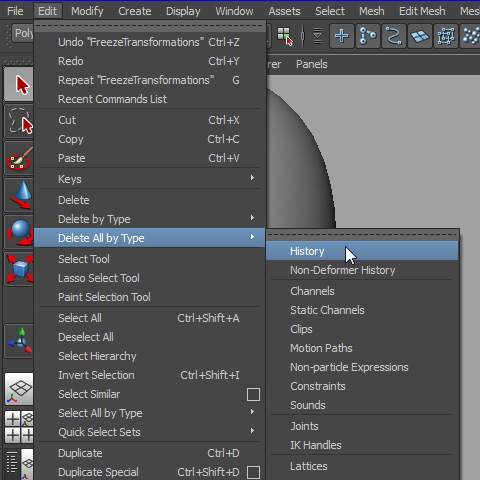The height and width of the screenshot is (480, 480).
Task: Activate the Lasso tool icon in toolbox
Action: (19, 121)
